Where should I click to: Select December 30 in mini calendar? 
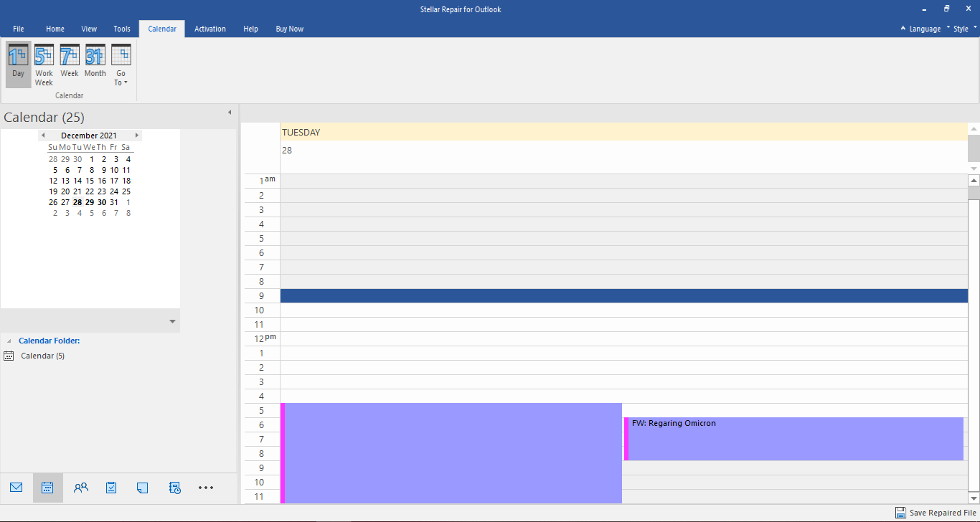(102, 202)
